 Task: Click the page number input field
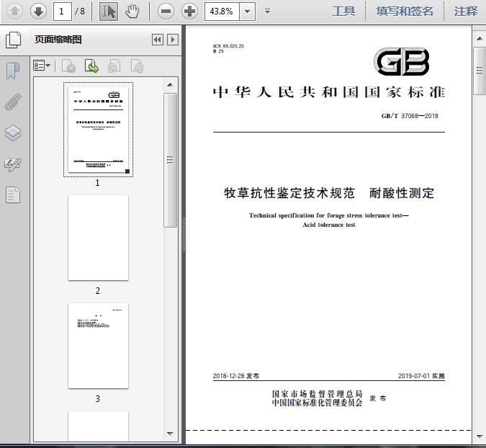pos(63,12)
